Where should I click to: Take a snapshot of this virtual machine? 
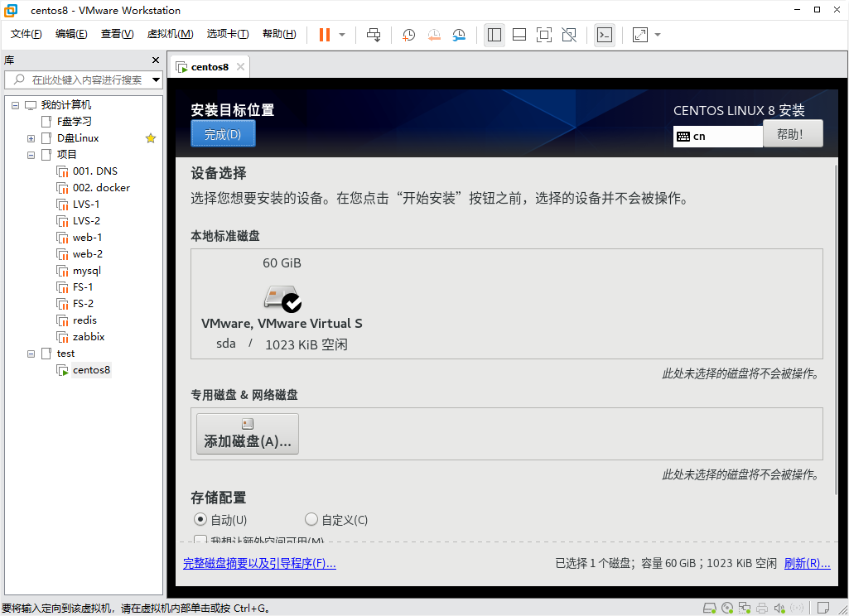coord(409,35)
